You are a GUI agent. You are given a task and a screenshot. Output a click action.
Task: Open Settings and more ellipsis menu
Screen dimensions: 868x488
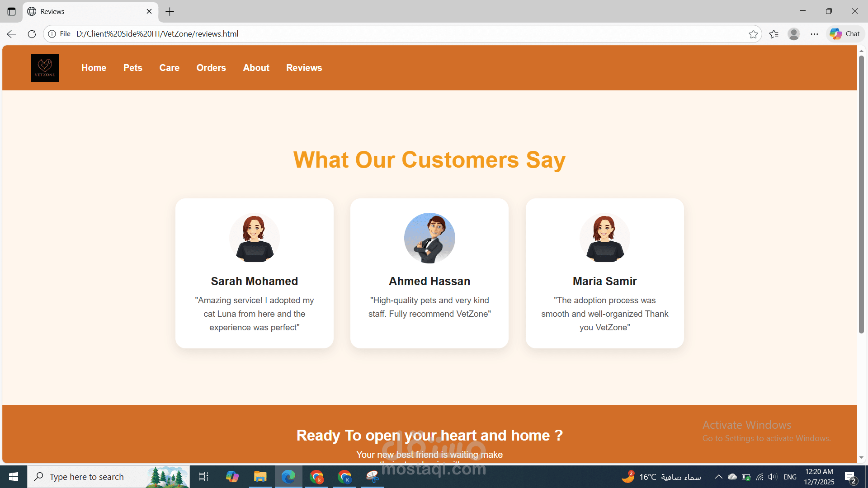click(814, 34)
